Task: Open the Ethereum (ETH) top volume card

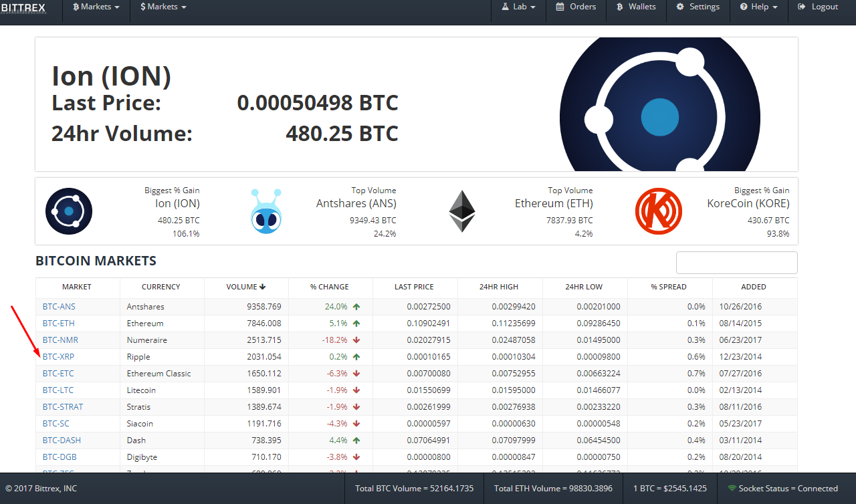Action: tap(520, 212)
